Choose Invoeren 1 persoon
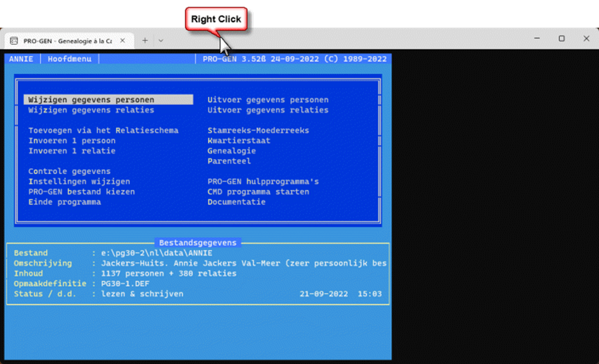This screenshot has width=599, height=364. pyautogui.click(x=72, y=141)
